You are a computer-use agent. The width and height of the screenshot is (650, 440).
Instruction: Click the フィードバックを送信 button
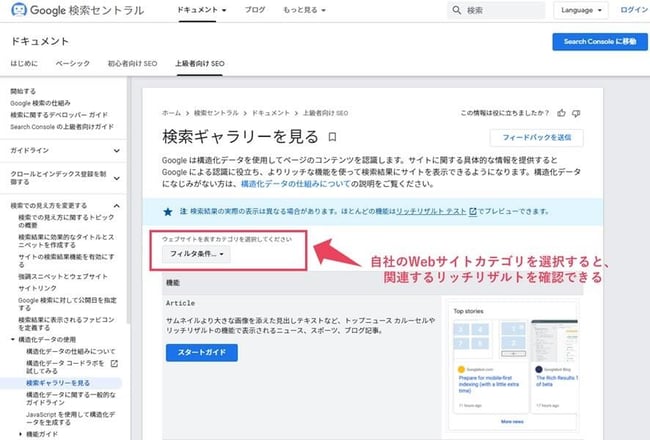pyautogui.click(x=536, y=138)
